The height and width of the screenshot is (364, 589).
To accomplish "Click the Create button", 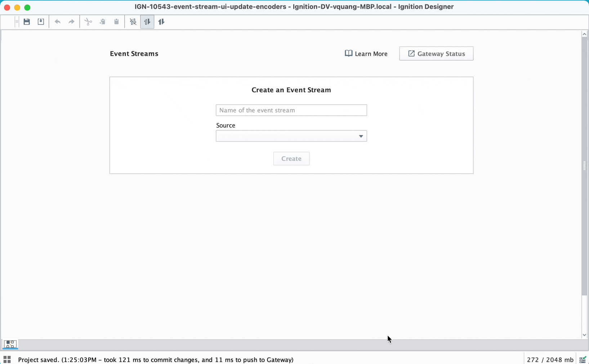I will [x=291, y=158].
